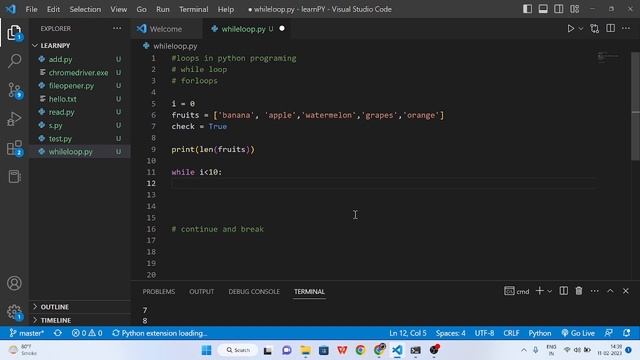Open terminal panel more actions

coord(595,291)
